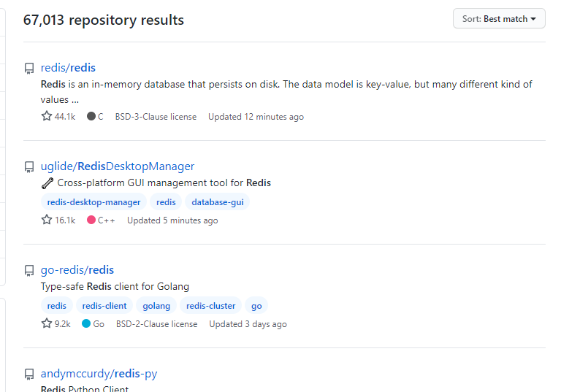Select the database-gui topic tag

(x=217, y=202)
